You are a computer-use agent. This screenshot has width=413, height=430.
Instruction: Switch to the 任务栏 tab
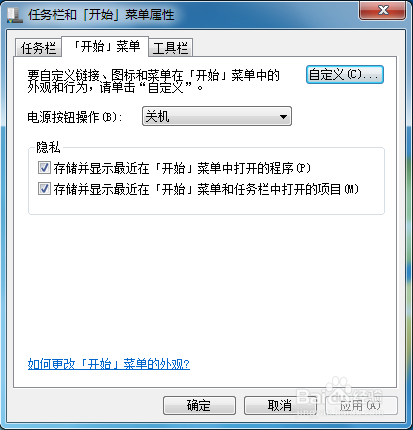[38, 47]
